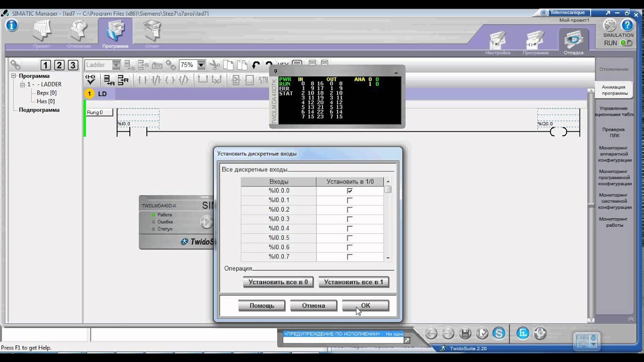Click Установить все в 1 button
This screenshot has height=362, width=644.
(x=354, y=282)
